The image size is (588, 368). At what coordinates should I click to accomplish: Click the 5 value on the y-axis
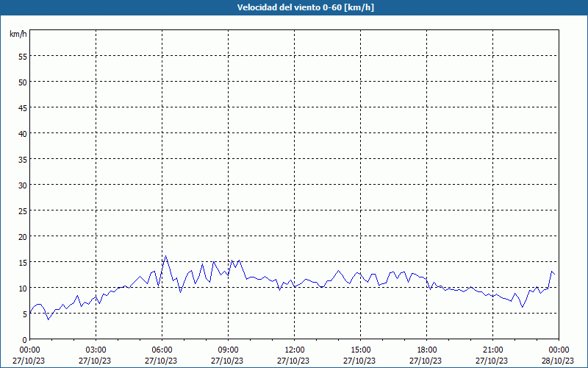coord(25,314)
